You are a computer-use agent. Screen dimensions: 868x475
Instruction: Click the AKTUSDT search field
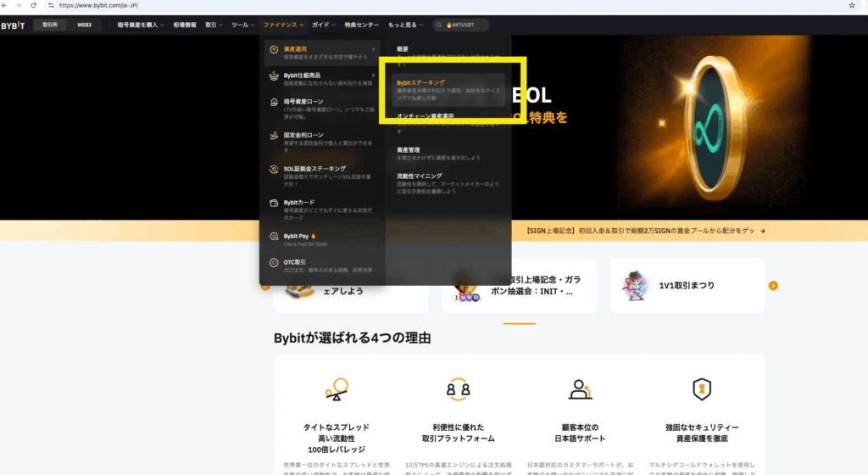pyautogui.click(x=460, y=25)
